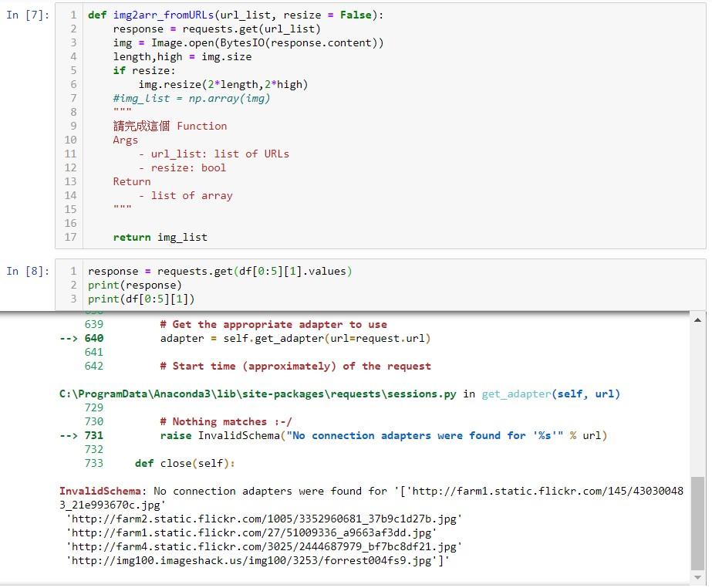Click the 'Return' docstring line
The image size is (712, 588).
coord(132,182)
